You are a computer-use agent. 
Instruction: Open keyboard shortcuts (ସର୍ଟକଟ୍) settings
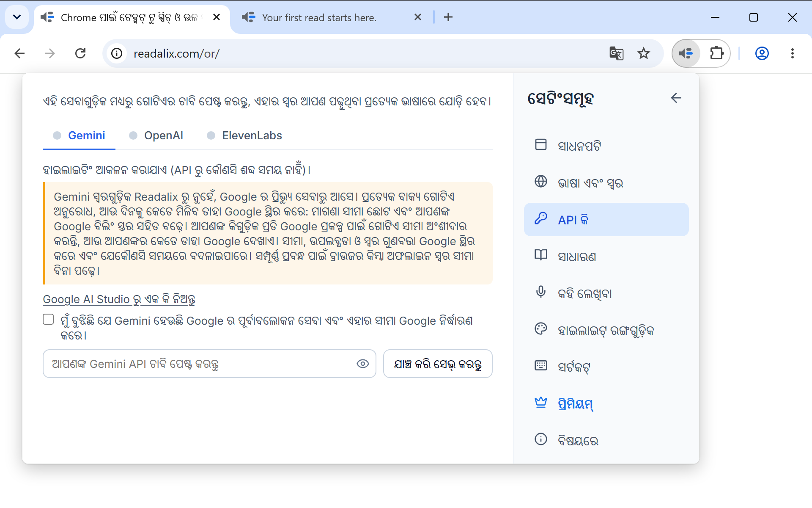(606, 367)
